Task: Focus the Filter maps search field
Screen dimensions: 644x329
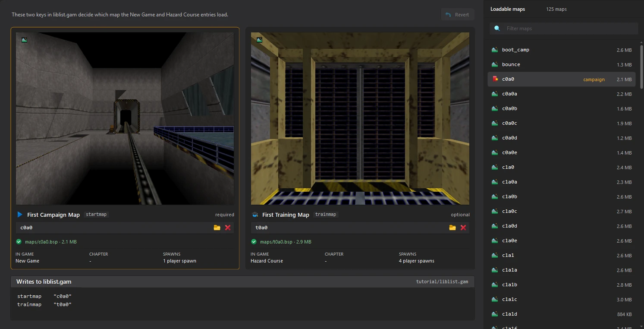Action: tap(563, 28)
